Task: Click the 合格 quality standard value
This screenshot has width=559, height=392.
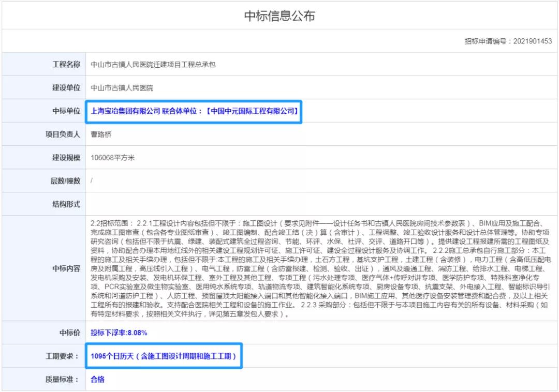Action: coord(97,380)
